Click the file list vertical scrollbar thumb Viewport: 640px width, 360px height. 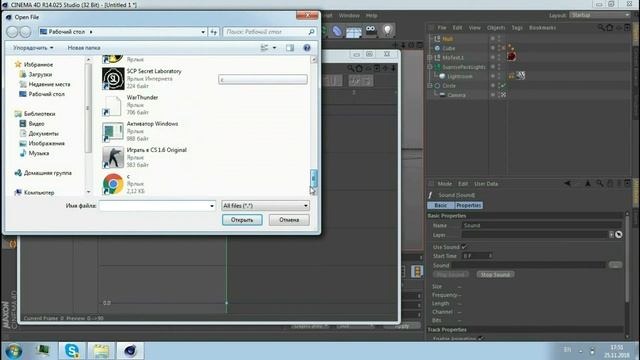pyautogui.click(x=313, y=178)
